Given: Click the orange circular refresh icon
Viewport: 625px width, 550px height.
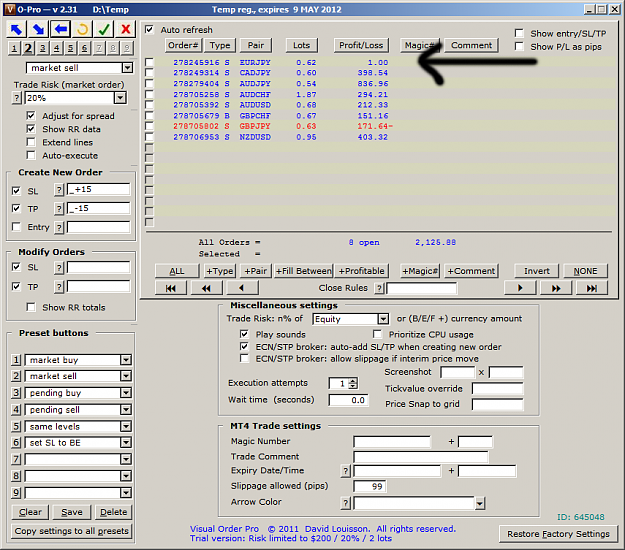Looking at the screenshot, I should coord(83,29).
